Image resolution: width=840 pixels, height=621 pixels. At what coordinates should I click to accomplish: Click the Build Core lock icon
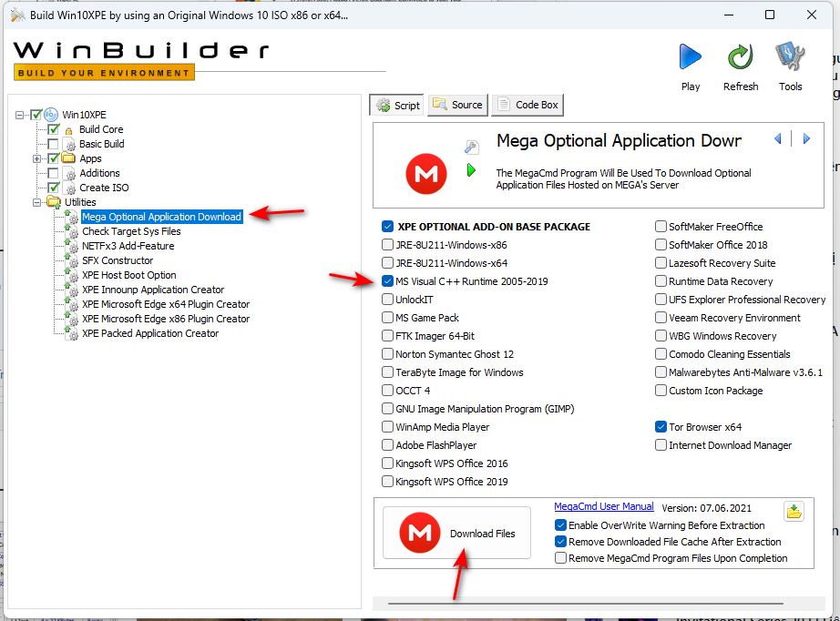tap(68, 130)
